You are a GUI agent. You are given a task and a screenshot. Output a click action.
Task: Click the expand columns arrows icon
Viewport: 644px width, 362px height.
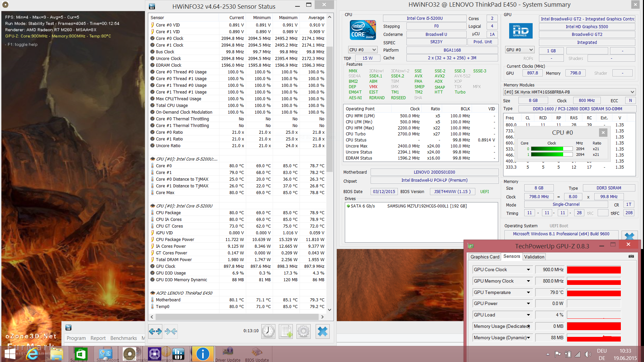tap(155, 331)
